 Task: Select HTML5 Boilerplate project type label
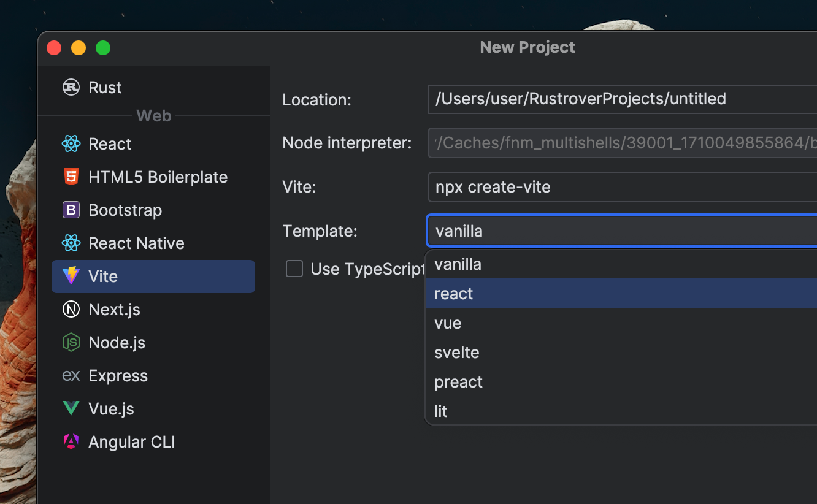pyautogui.click(x=158, y=177)
